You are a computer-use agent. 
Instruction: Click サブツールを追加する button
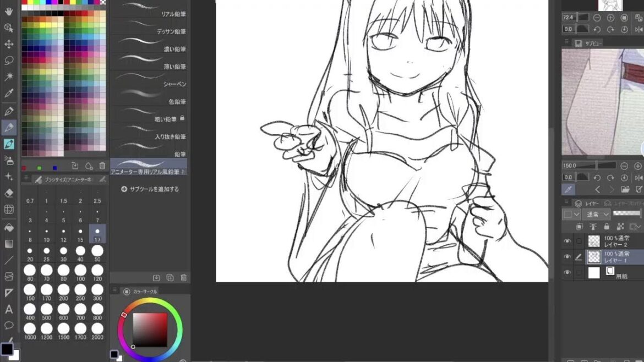[150, 189]
